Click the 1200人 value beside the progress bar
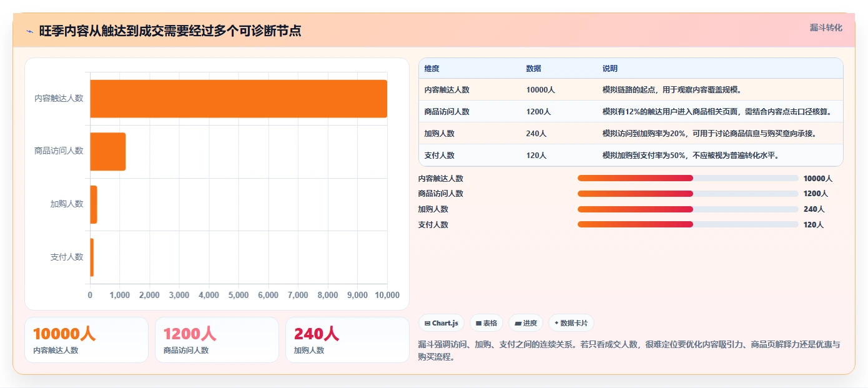Image resolution: width=868 pixels, height=388 pixels. click(816, 194)
